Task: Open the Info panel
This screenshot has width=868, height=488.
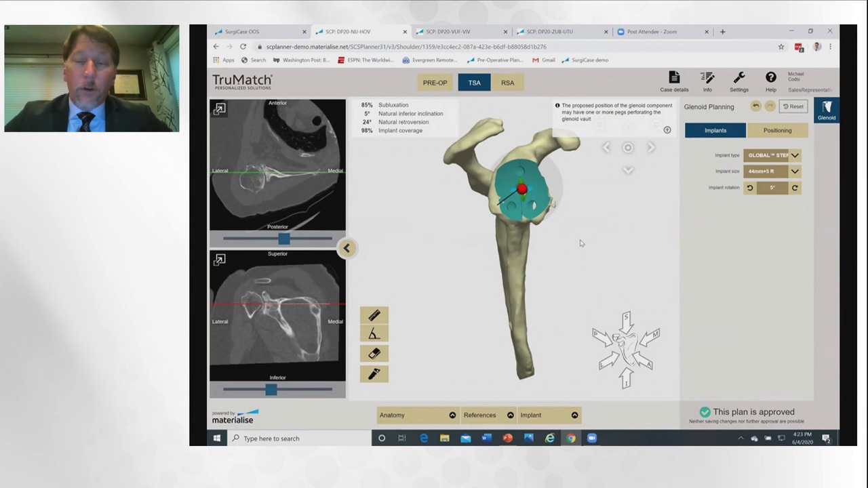Action: pyautogui.click(x=707, y=82)
